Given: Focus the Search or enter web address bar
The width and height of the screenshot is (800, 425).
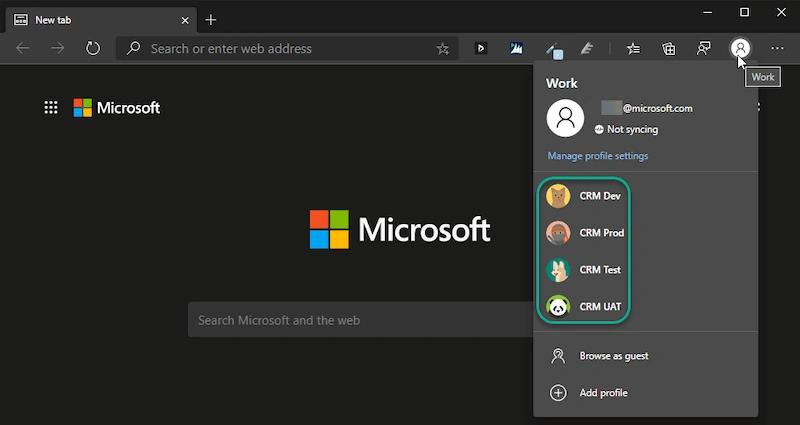Looking at the screenshot, I should (x=287, y=48).
